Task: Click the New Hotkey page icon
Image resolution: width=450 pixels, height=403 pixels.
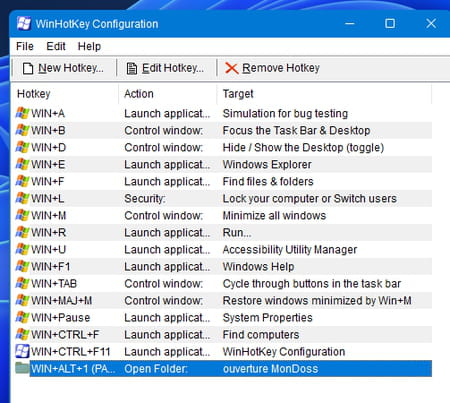Action: [28, 68]
